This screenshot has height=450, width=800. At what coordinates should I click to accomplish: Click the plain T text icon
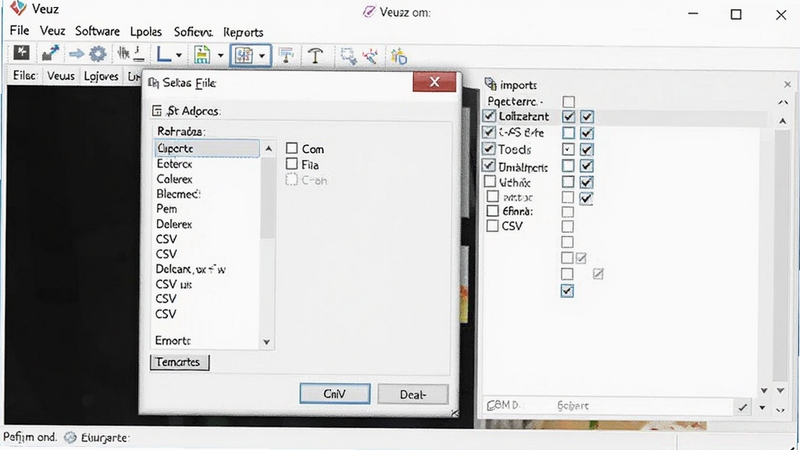pyautogui.click(x=316, y=55)
